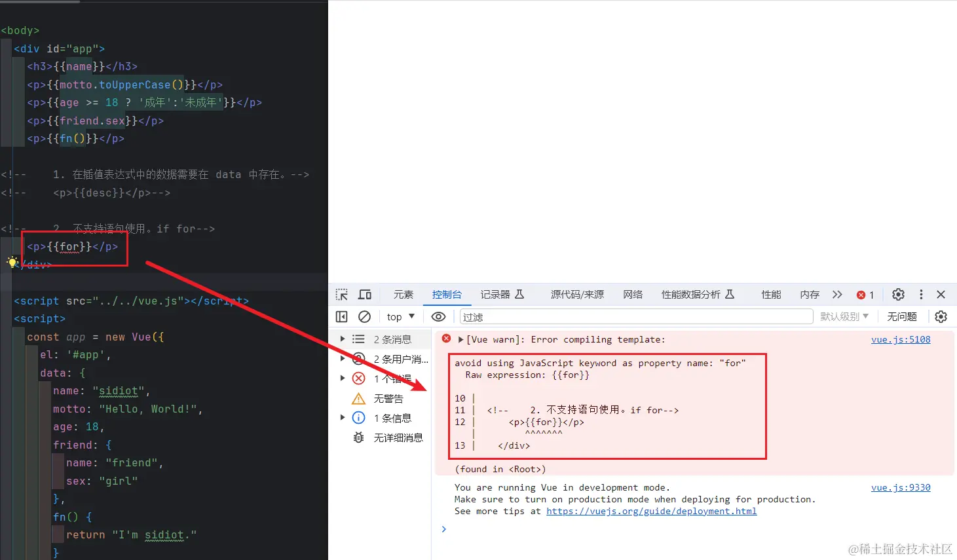
Task: Click the el: '#app' line
Action: pos(75,354)
